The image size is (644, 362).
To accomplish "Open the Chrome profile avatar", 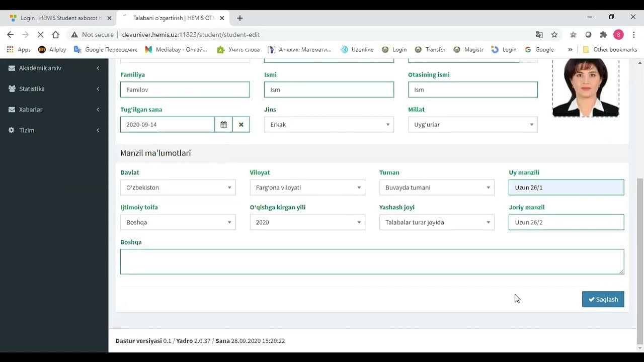I will coord(618,35).
